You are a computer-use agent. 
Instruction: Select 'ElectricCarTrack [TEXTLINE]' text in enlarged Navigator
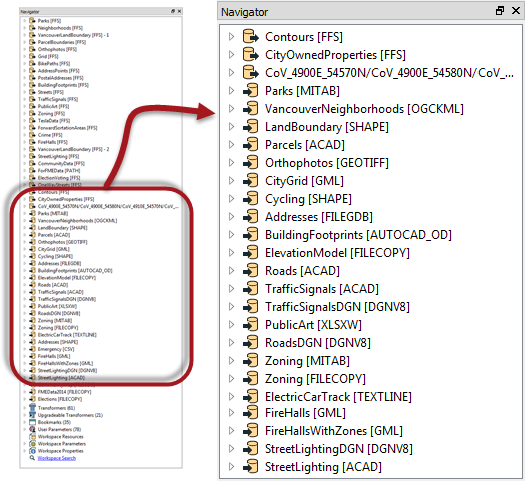(338, 397)
